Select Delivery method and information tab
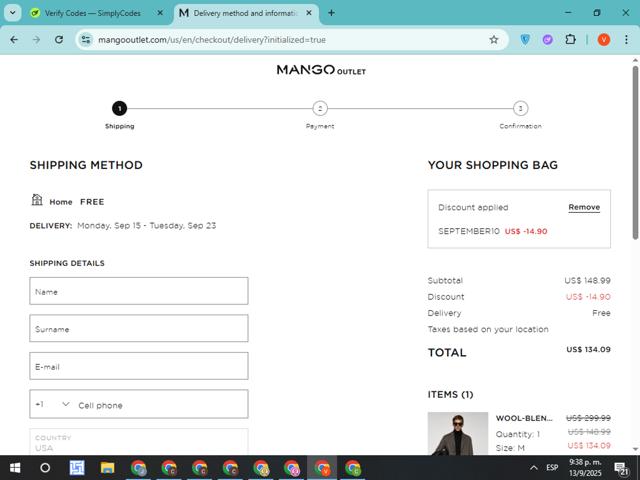Screen dimensions: 640x480 (245, 13)
